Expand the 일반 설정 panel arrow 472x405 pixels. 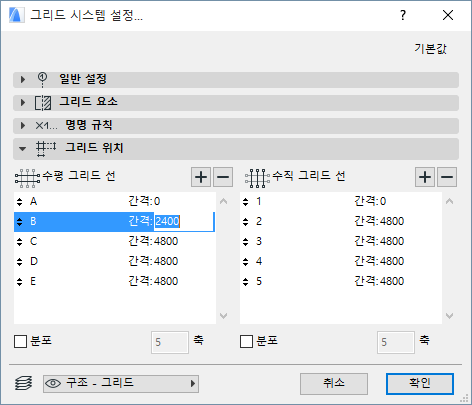(x=23, y=80)
